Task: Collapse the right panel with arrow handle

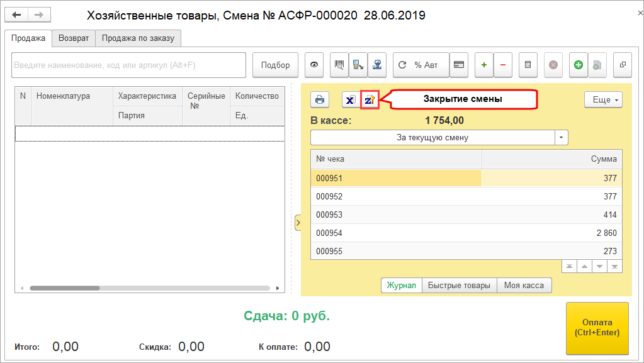Action: pos(298,222)
